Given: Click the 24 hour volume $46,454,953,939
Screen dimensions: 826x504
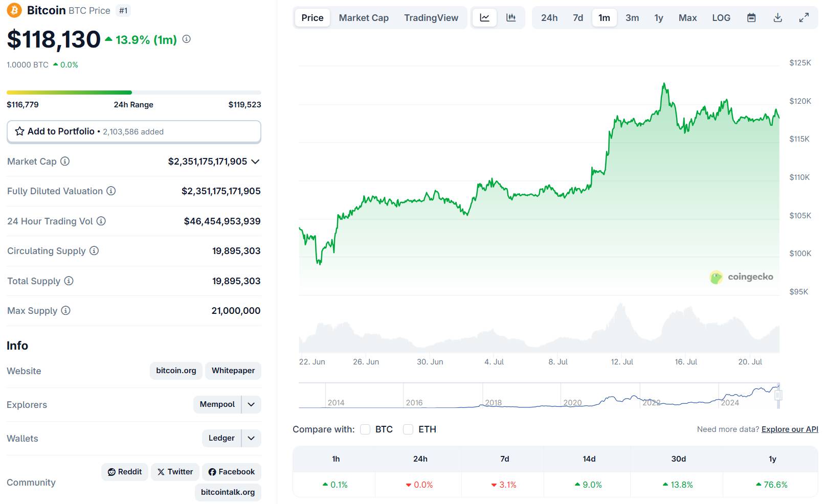Looking at the screenshot, I should tap(222, 221).
